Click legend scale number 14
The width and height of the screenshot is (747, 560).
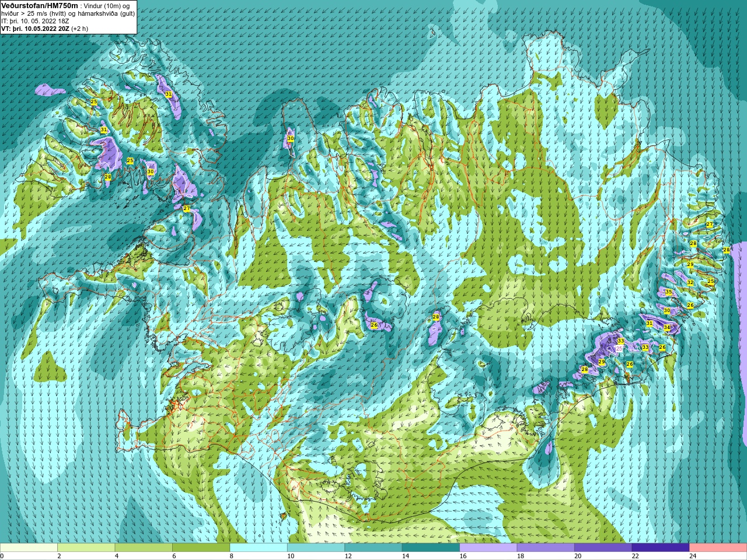tap(405, 556)
